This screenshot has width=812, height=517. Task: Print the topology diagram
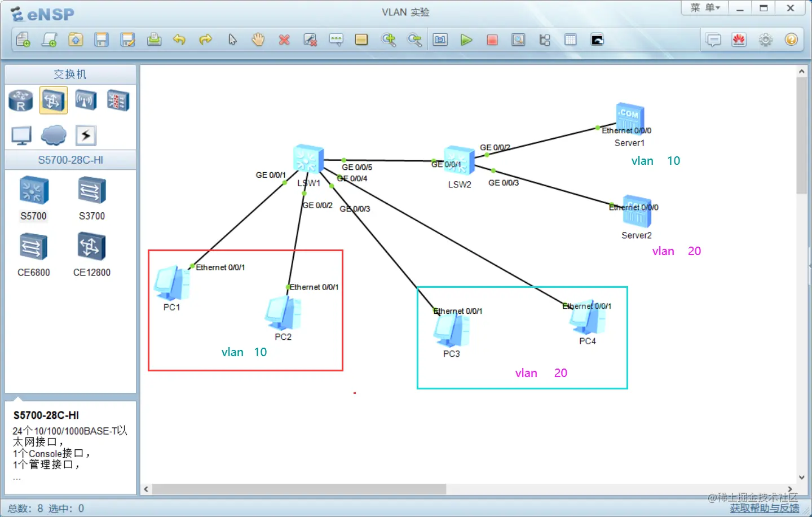tap(154, 40)
